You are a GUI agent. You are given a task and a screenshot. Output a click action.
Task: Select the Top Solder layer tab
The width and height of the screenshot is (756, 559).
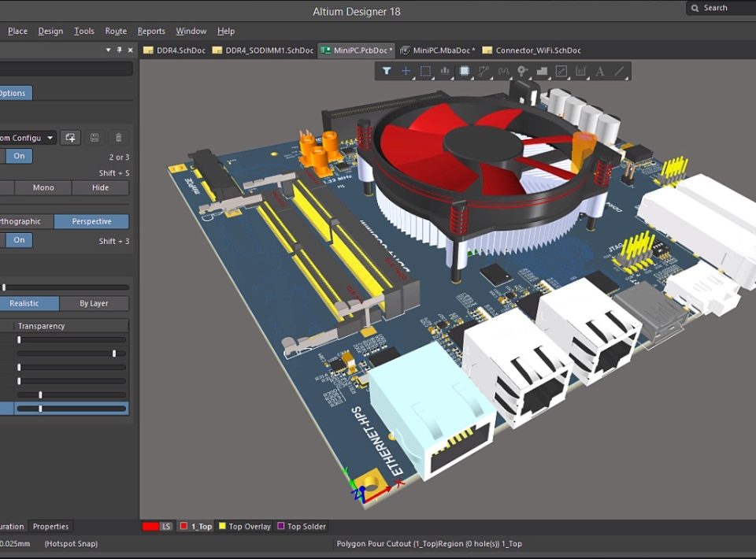point(302,526)
